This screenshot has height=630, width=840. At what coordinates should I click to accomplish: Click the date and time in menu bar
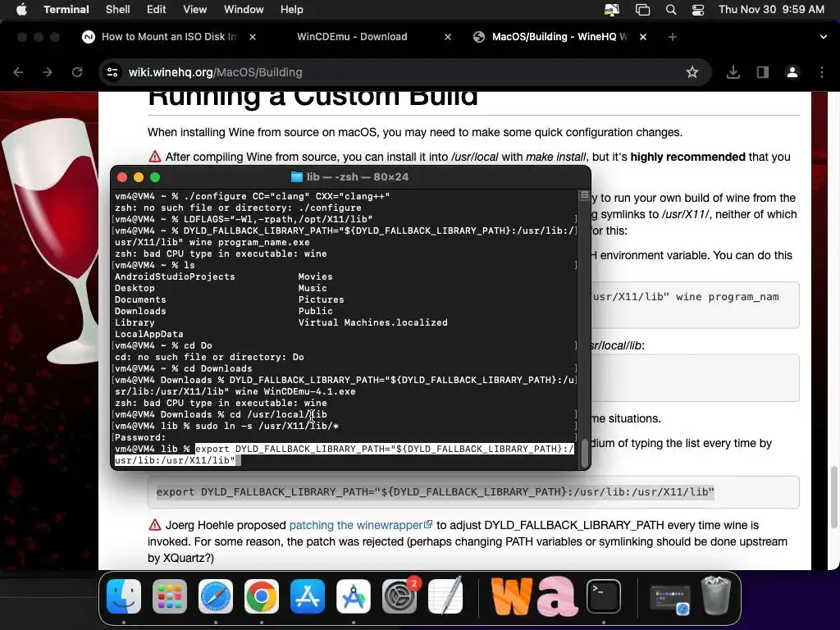tap(771, 9)
